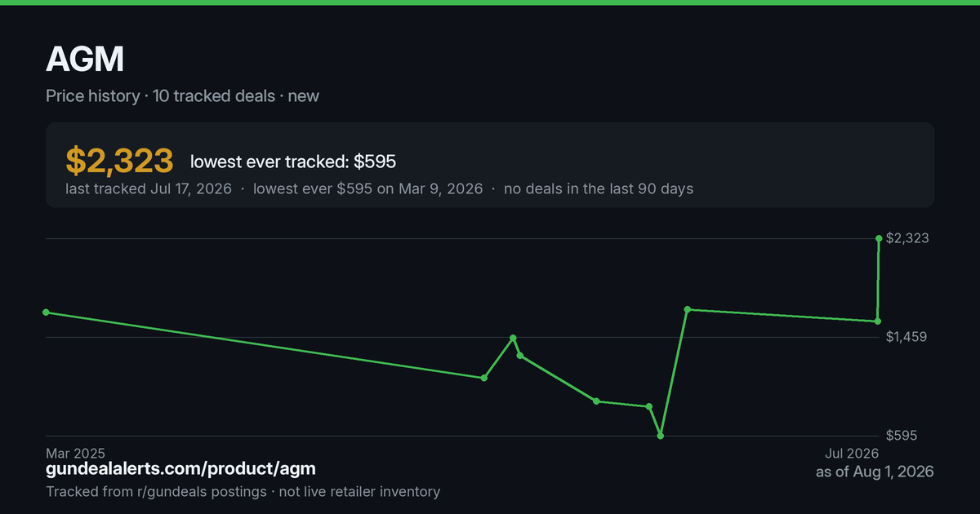Click the $595 y-axis label

902,436
